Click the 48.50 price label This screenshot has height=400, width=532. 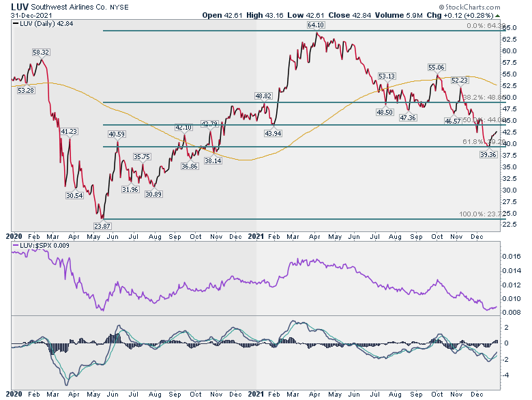pyautogui.click(x=385, y=112)
